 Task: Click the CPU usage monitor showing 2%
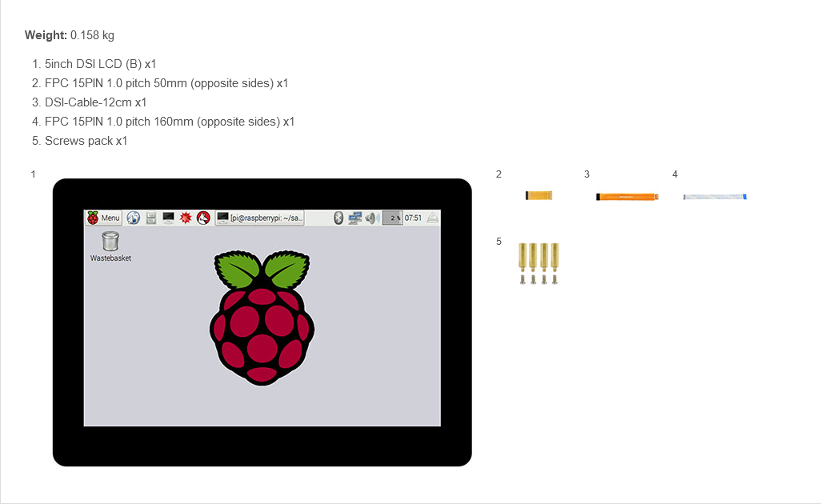pyautogui.click(x=392, y=218)
